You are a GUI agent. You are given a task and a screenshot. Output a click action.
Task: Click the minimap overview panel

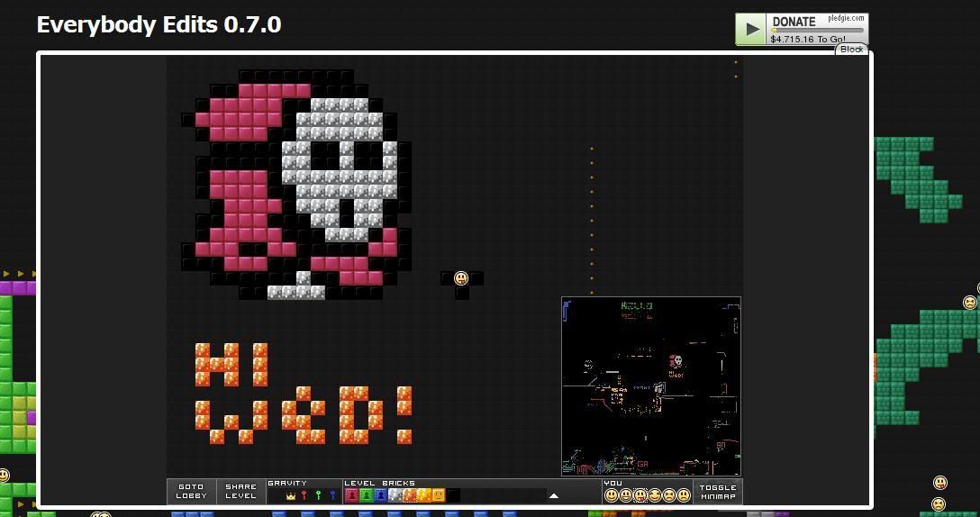(x=651, y=386)
